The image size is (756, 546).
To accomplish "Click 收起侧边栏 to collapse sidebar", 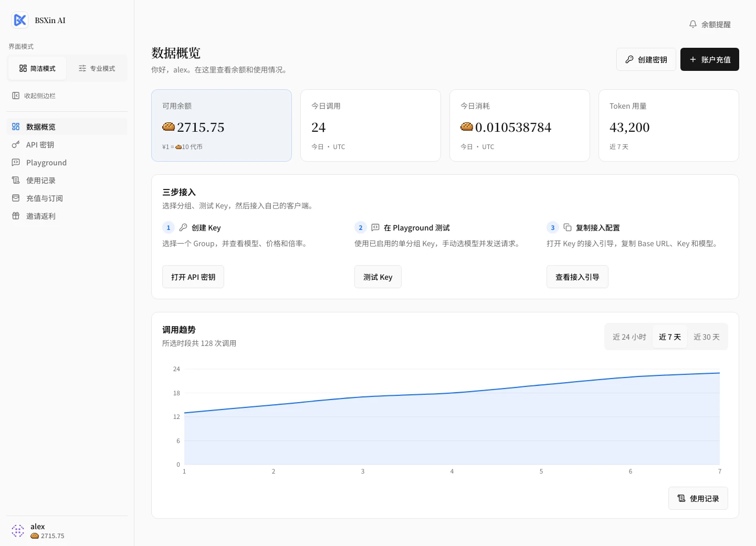I will (34, 96).
